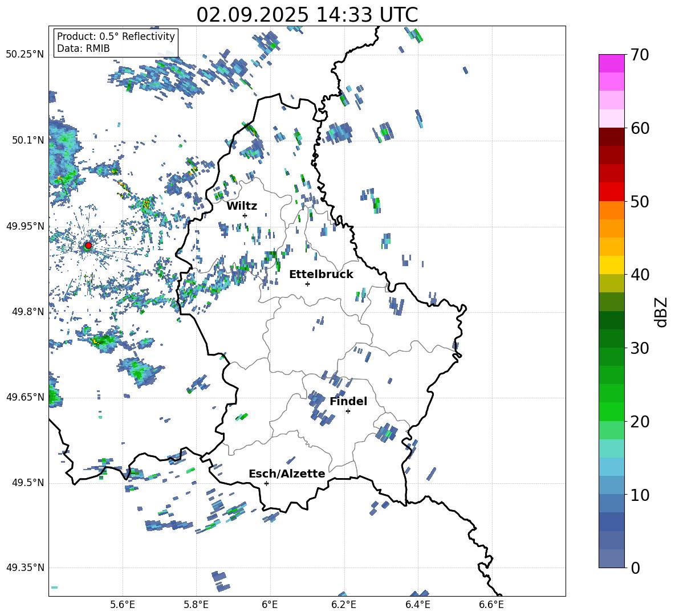Image resolution: width=675 pixels, height=616 pixels.
Task: Click the 60 tick on colorbar
Action: coord(640,128)
